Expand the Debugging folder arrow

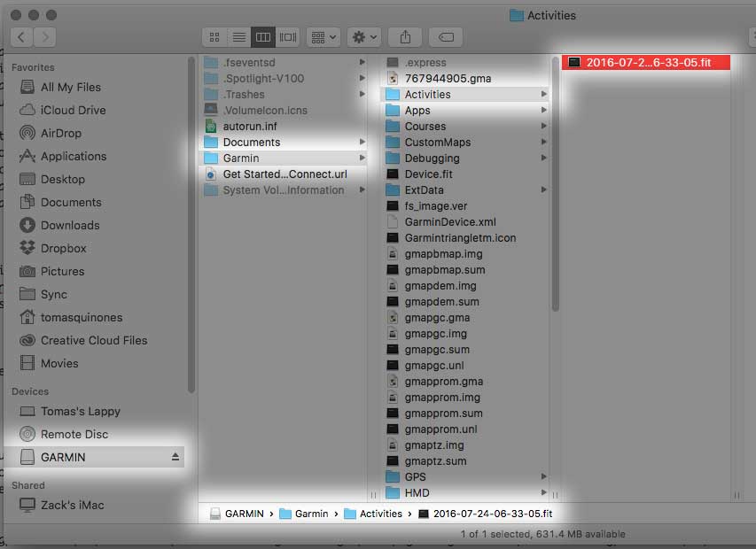(x=543, y=158)
